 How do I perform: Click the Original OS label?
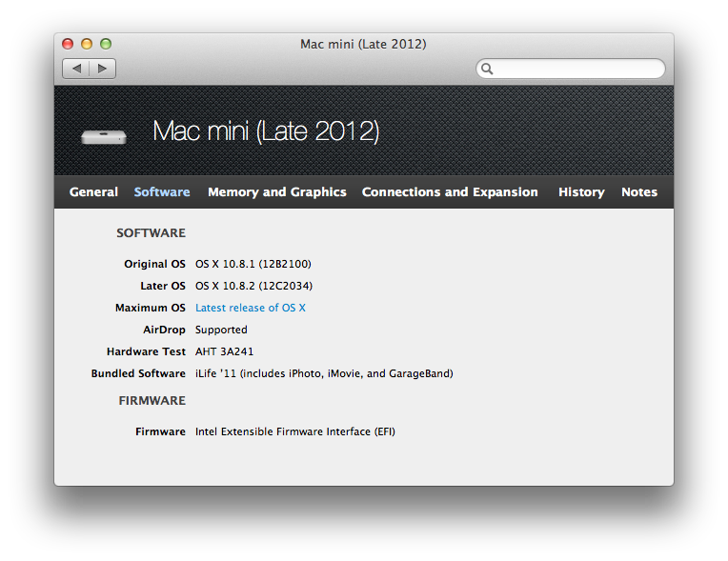[x=154, y=264]
